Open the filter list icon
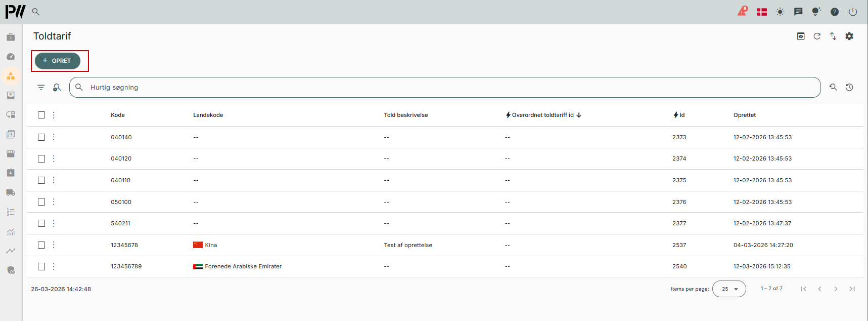 pyautogui.click(x=41, y=87)
